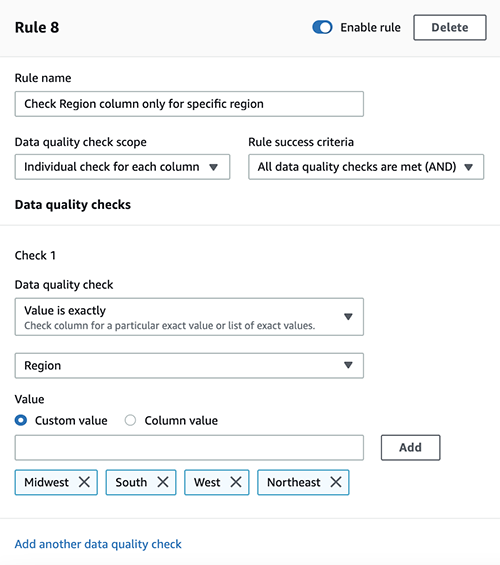Select the Column value radio button
500x565 pixels.
[130, 420]
